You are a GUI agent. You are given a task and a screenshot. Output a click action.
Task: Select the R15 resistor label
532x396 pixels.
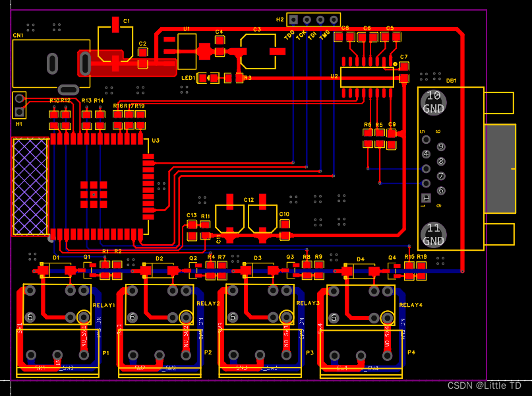click(409, 257)
